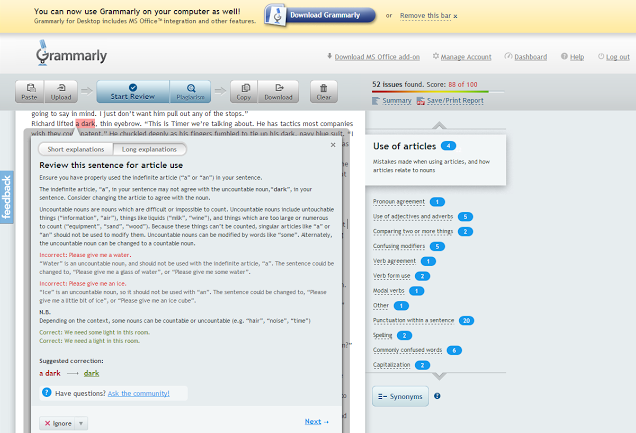Select Comparing two or more things
The image size is (636, 433).
tap(413, 231)
